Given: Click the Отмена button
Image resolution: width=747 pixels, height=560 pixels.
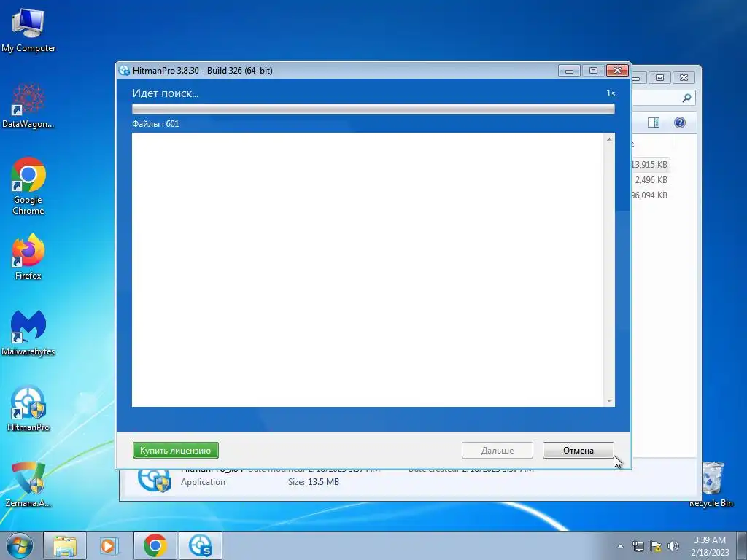Looking at the screenshot, I should [x=578, y=450].
